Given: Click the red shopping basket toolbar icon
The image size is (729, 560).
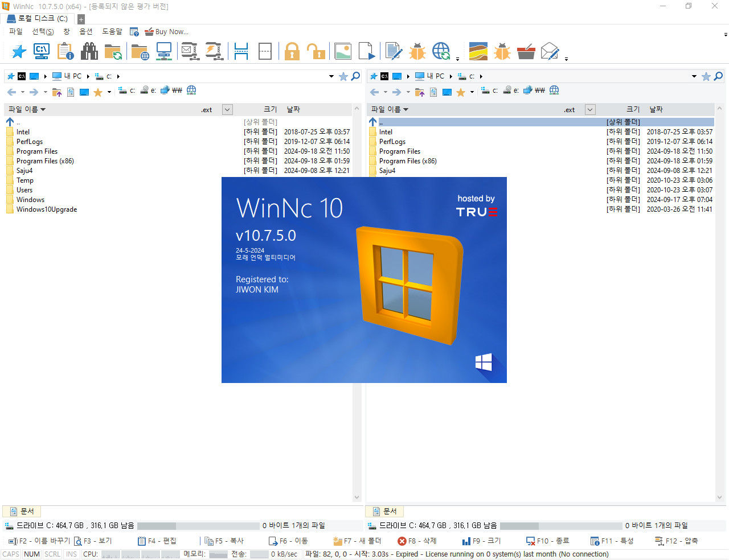Looking at the screenshot, I should tap(526, 52).
